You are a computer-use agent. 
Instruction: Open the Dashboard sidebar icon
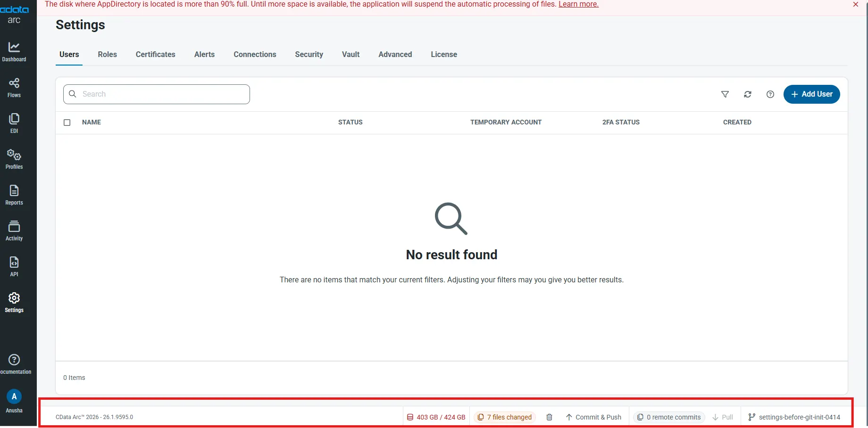[14, 52]
